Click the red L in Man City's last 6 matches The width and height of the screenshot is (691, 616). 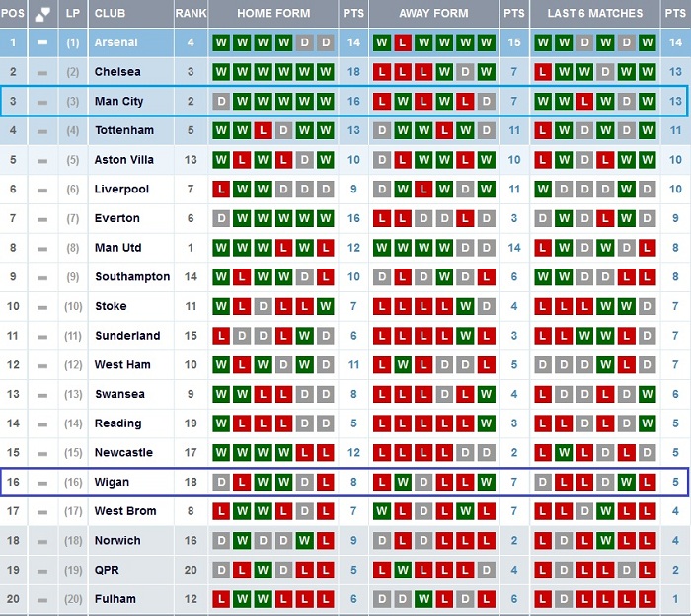[x=584, y=102]
